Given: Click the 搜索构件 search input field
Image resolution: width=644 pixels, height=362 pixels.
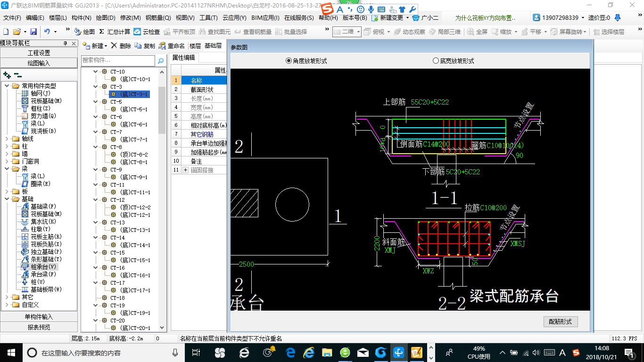Looking at the screenshot, I should [x=118, y=60].
